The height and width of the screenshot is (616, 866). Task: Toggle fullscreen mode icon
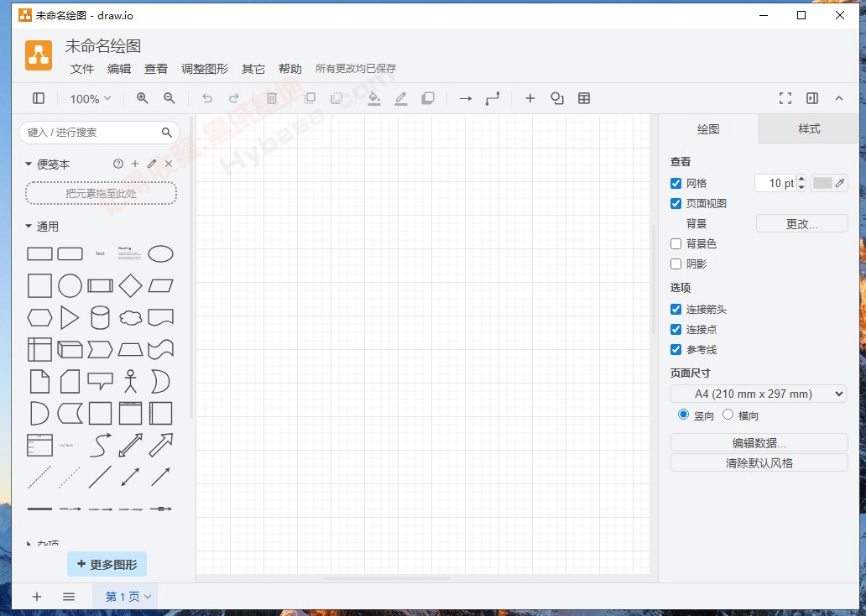click(785, 98)
